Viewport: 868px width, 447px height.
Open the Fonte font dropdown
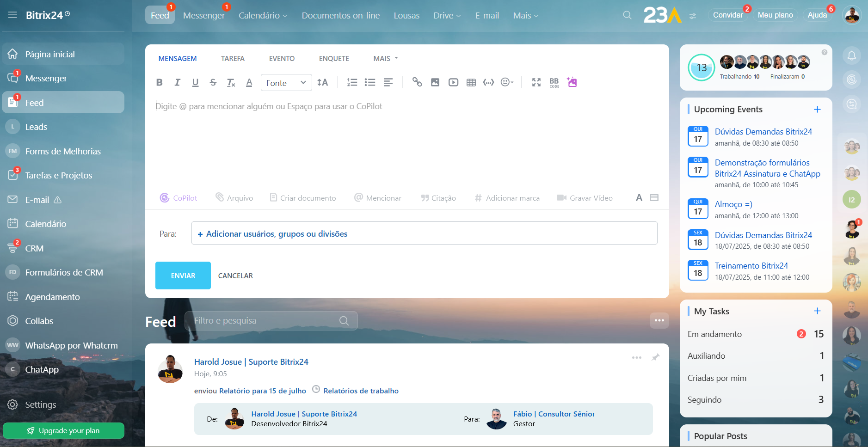[286, 83]
